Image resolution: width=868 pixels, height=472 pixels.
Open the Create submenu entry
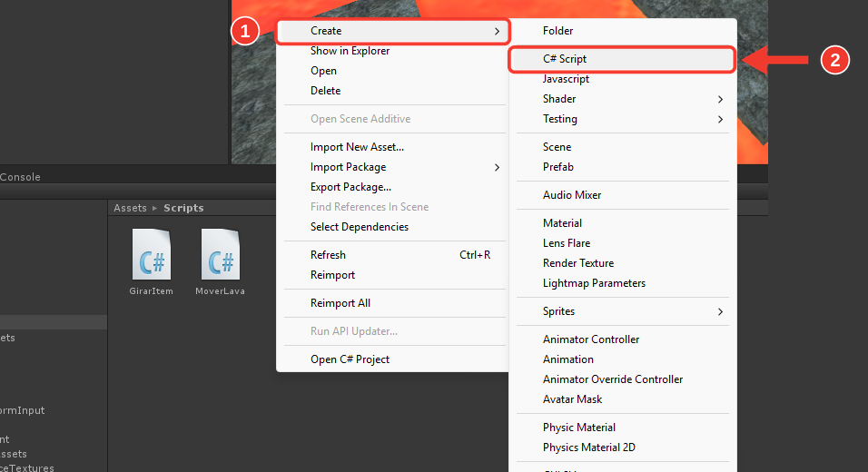(x=392, y=31)
